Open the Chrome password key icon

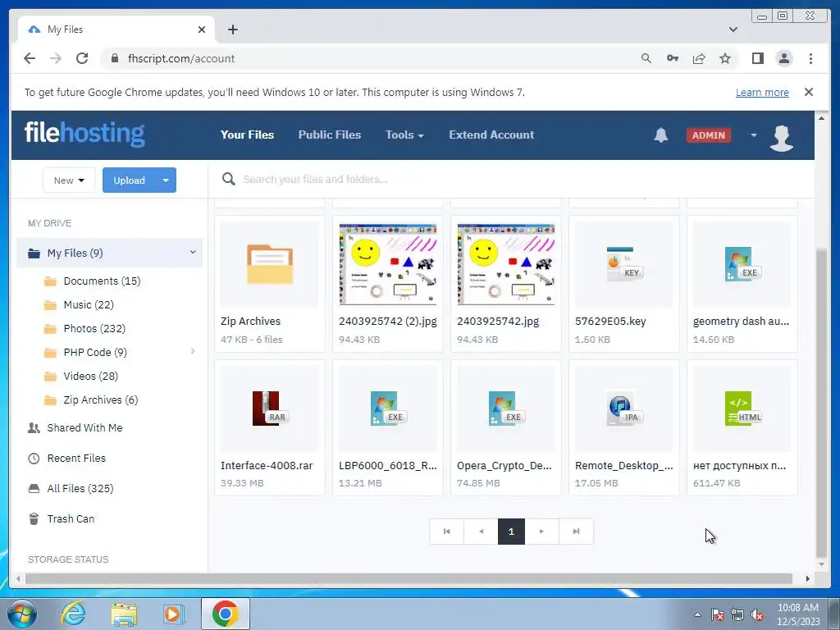673,58
